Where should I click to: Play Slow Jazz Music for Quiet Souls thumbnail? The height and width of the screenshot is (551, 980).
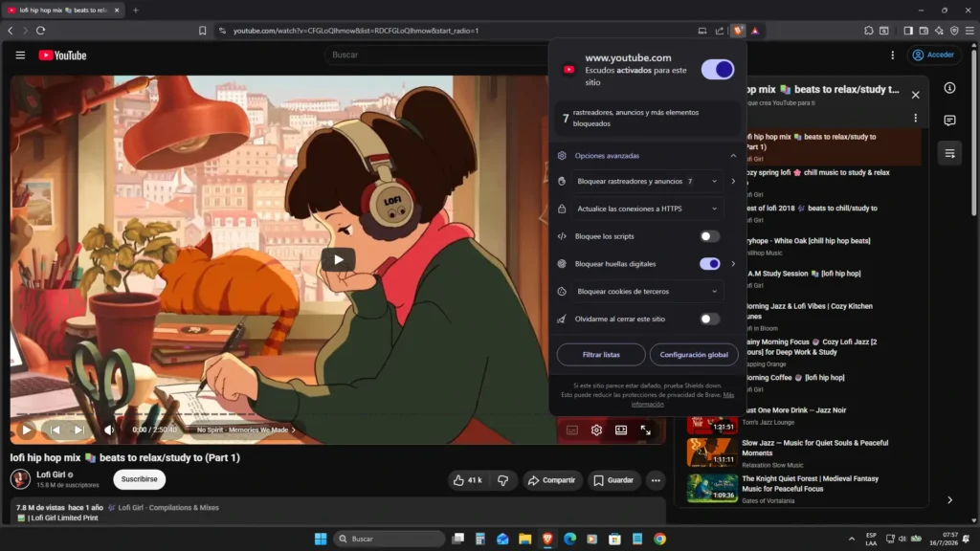[712, 452]
